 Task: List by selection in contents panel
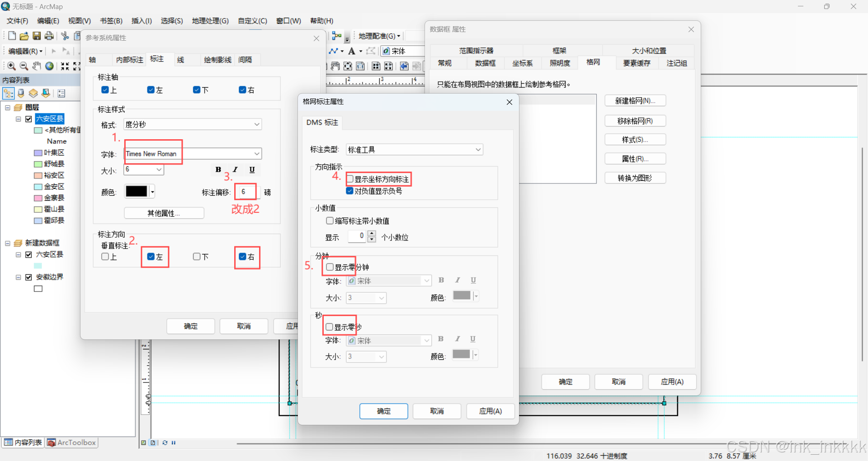(46, 93)
